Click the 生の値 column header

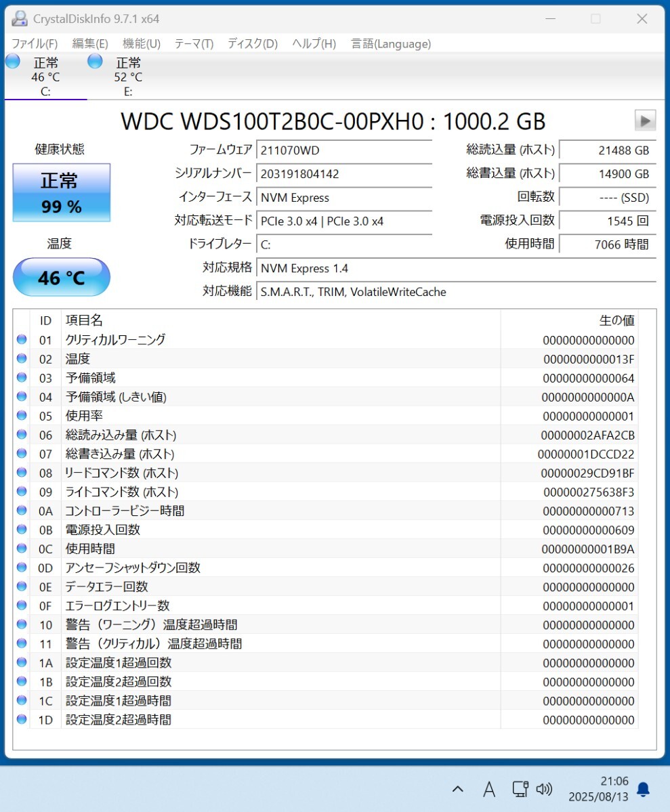tap(569, 320)
